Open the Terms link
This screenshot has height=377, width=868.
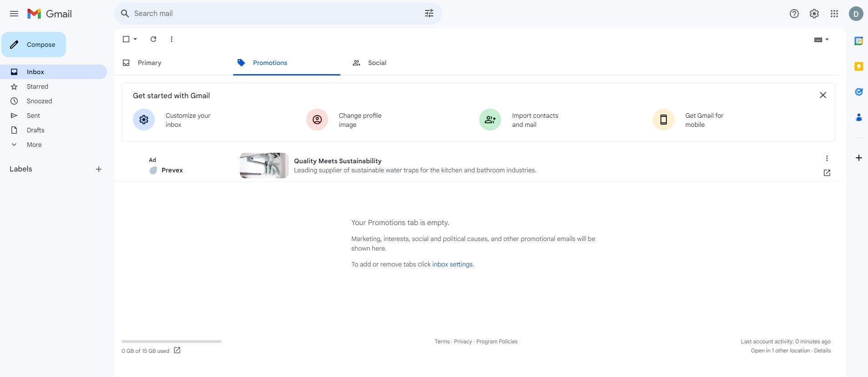442,342
